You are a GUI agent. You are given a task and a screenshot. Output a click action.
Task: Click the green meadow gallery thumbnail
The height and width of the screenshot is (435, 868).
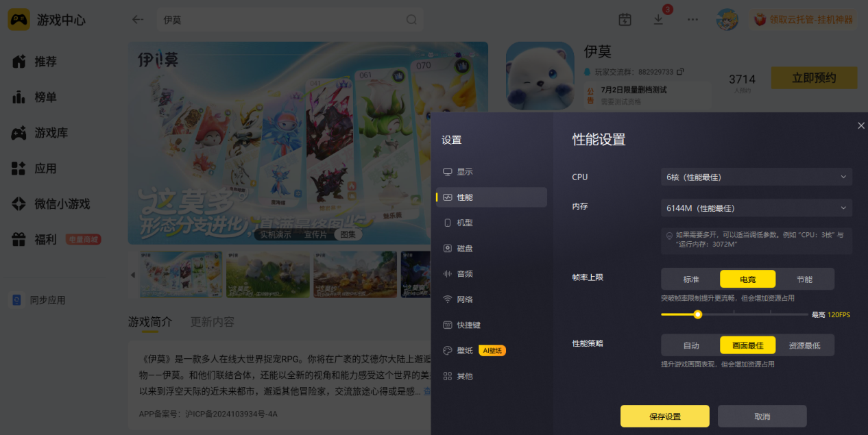(x=267, y=274)
